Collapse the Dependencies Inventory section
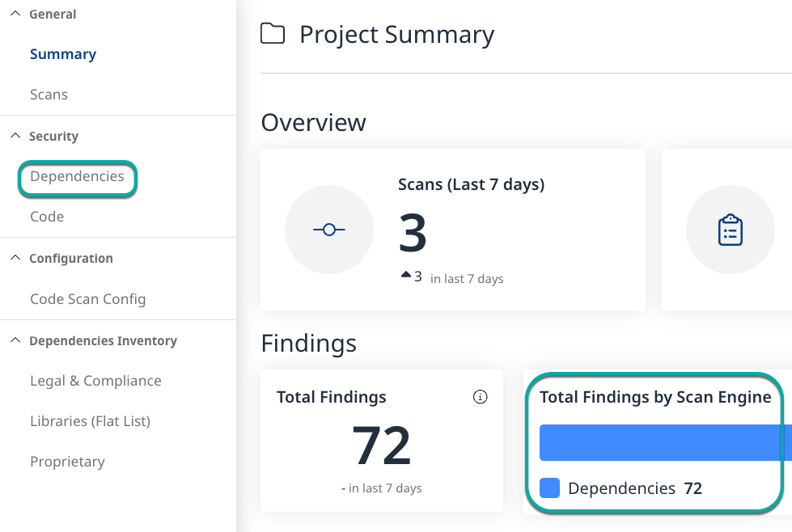Image resolution: width=792 pixels, height=532 pixels. pyautogui.click(x=14, y=340)
